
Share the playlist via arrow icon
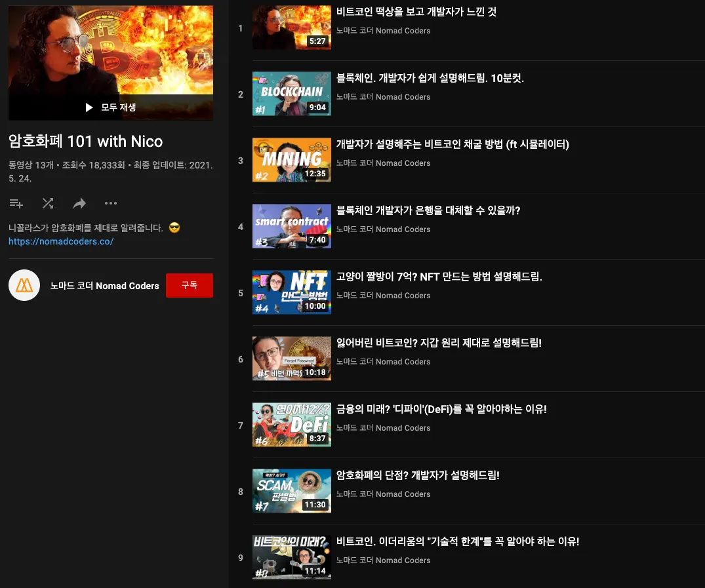click(x=79, y=204)
